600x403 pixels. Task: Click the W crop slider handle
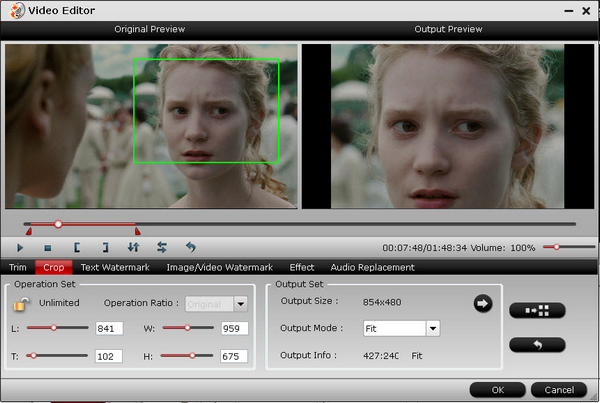[x=188, y=328]
